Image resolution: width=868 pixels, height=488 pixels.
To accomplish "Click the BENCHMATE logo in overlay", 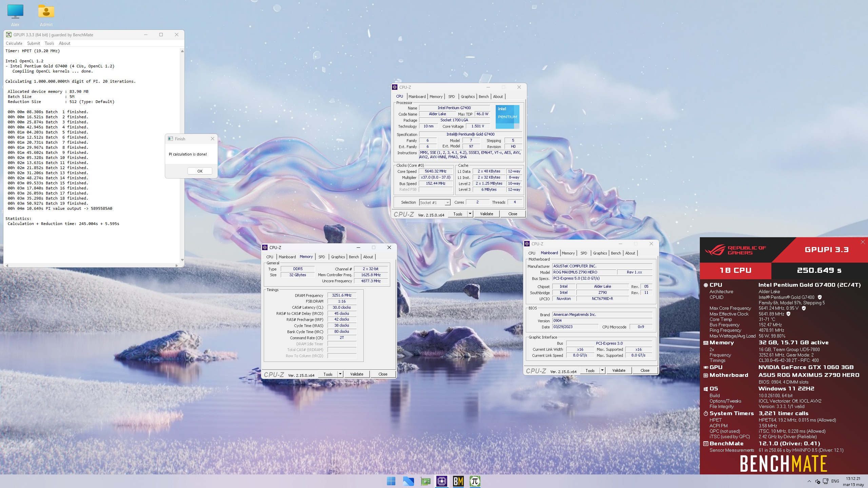I will 783,464.
